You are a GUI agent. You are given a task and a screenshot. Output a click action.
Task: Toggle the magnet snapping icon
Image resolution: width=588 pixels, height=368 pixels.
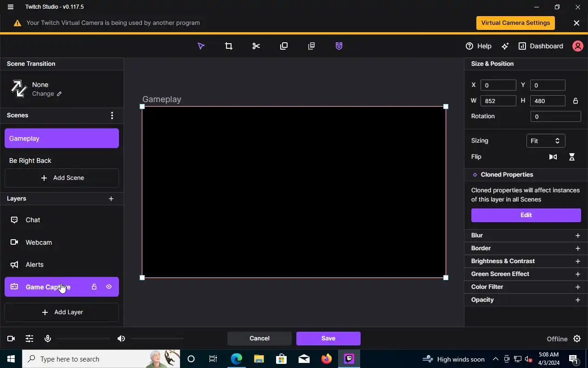(339, 46)
